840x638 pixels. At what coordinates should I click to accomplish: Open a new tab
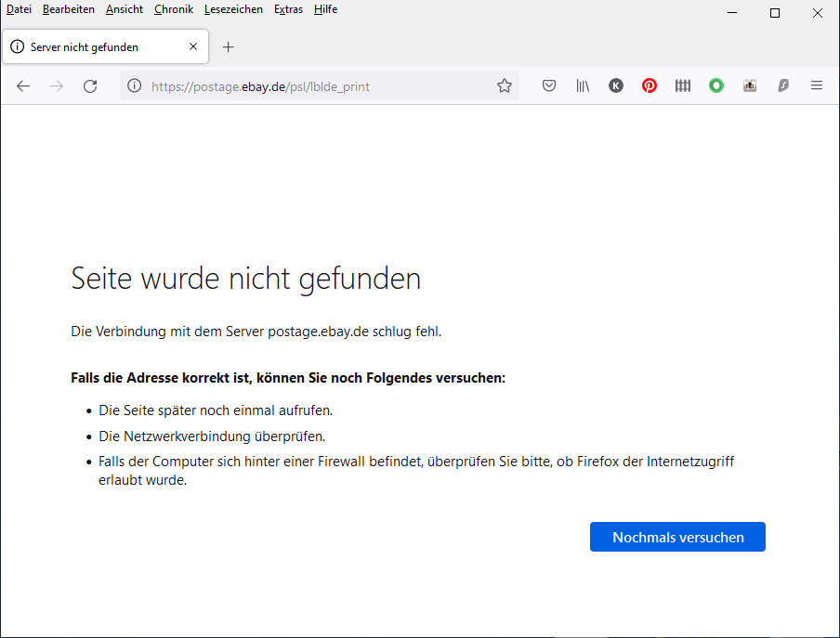229,47
